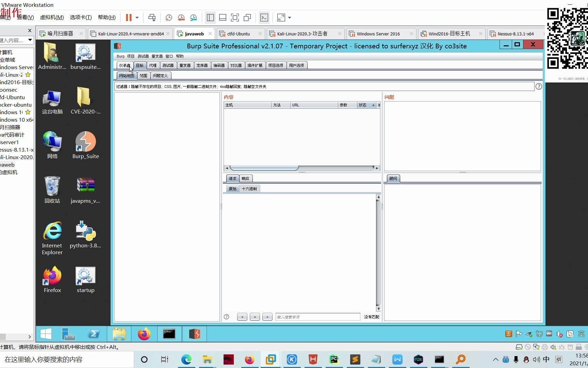Select the command prompt guest taskbar button
The image size is (588, 368).
(169, 334)
